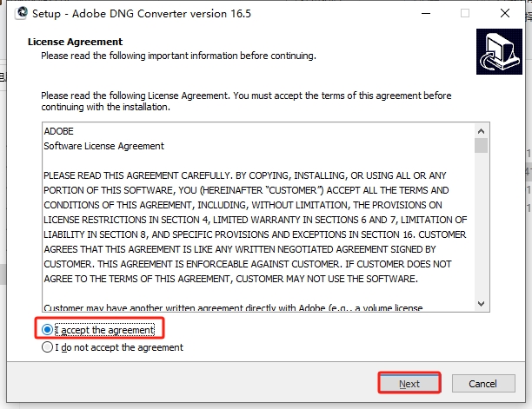532x409 pixels.
Task: Click the 'Software License Agreement' line in license text
Action: click(x=103, y=146)
